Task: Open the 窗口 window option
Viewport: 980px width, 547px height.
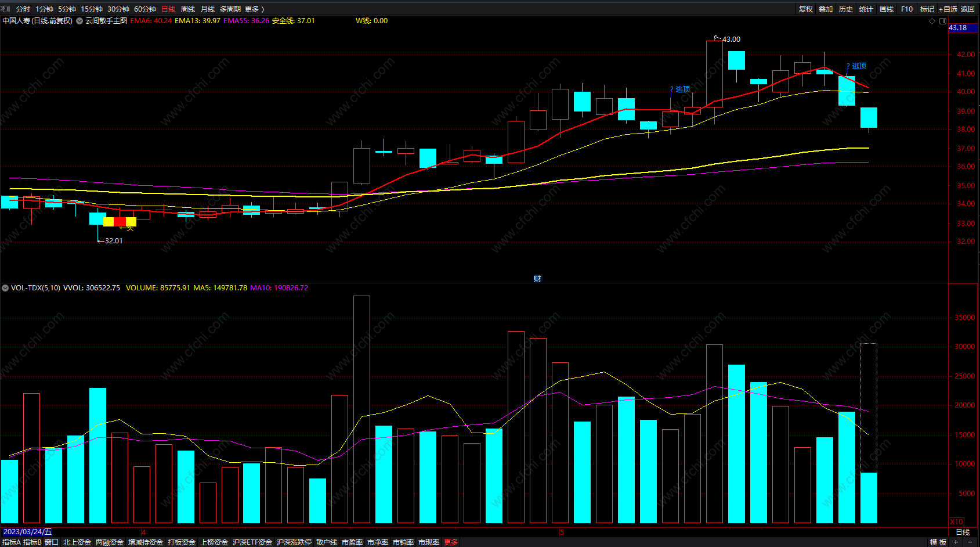Action: click(x=52, y=542)
